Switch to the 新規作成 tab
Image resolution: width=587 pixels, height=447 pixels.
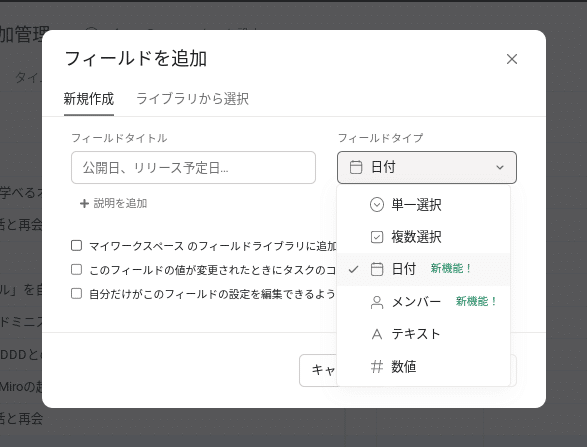point(89,99)
